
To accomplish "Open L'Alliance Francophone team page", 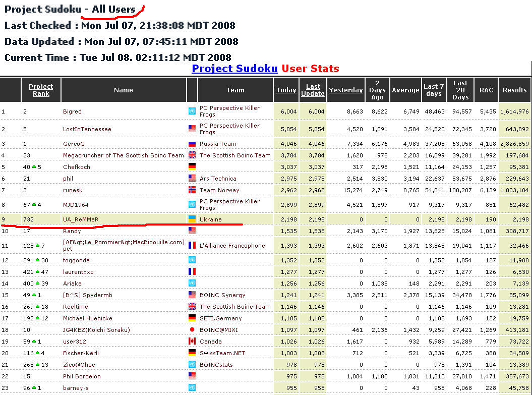I will pyautogui.click(x=232, y=246).
